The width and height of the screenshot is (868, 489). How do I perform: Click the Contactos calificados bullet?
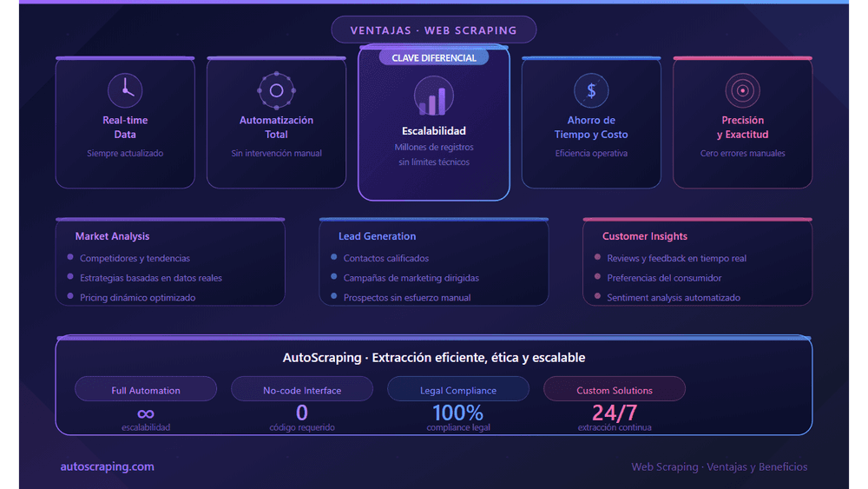coord(386,258)
